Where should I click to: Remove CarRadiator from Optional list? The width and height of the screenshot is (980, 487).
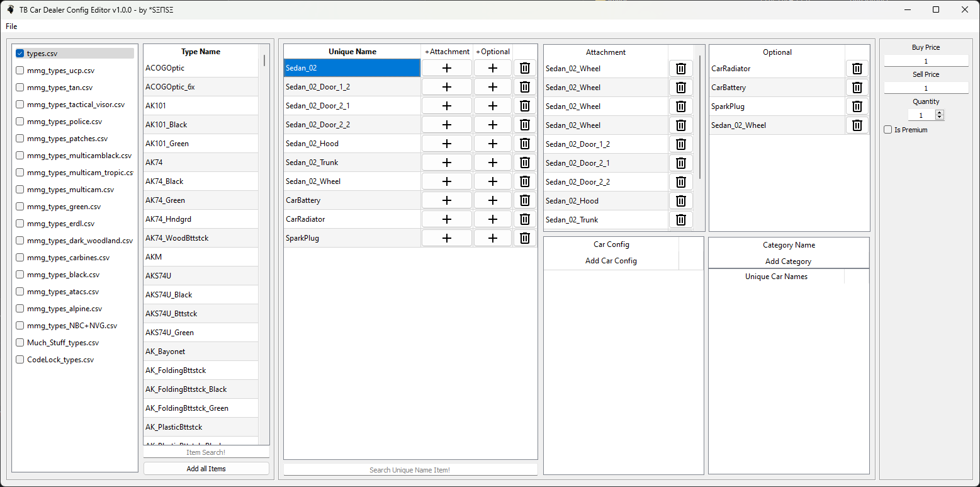[x=857, y=69]
